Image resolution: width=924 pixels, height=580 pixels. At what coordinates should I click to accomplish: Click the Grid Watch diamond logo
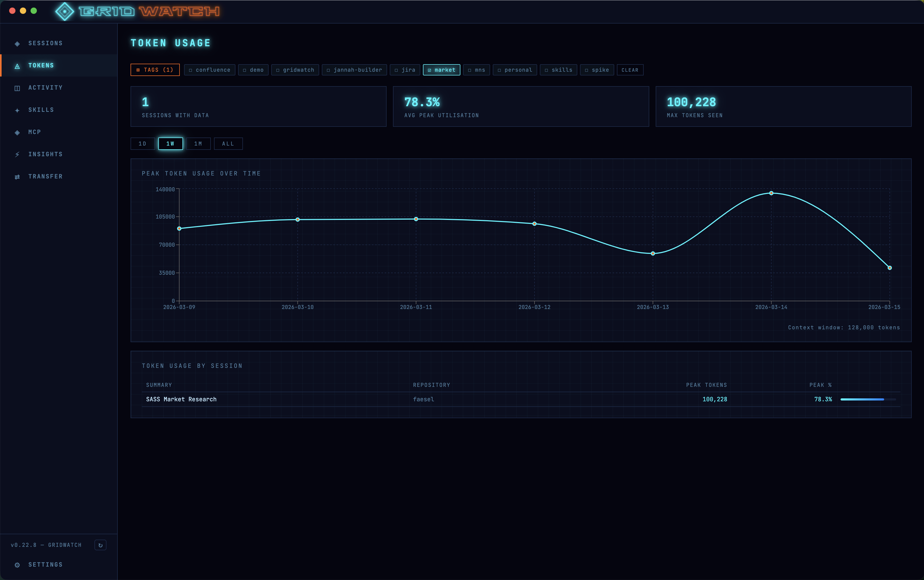pyautogui.click(x=65, y=12)
